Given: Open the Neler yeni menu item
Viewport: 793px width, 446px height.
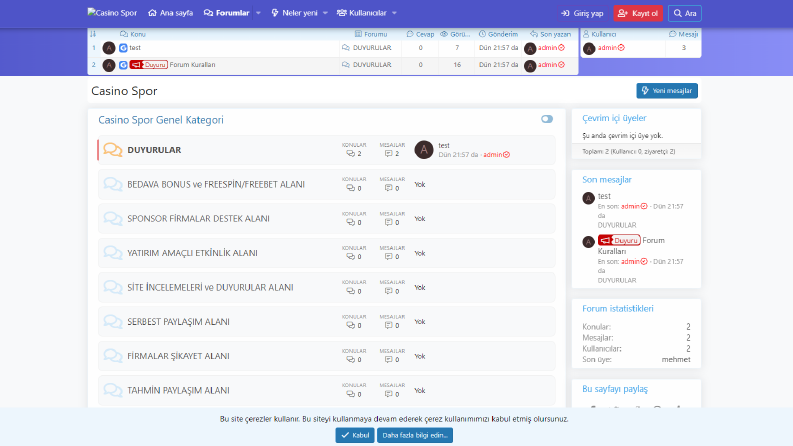Looking at the screenshot, I should tap(294, 13).
